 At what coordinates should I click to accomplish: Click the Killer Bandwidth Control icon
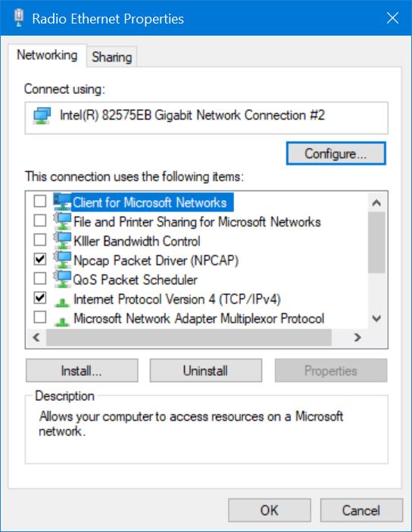pos(62,240)
